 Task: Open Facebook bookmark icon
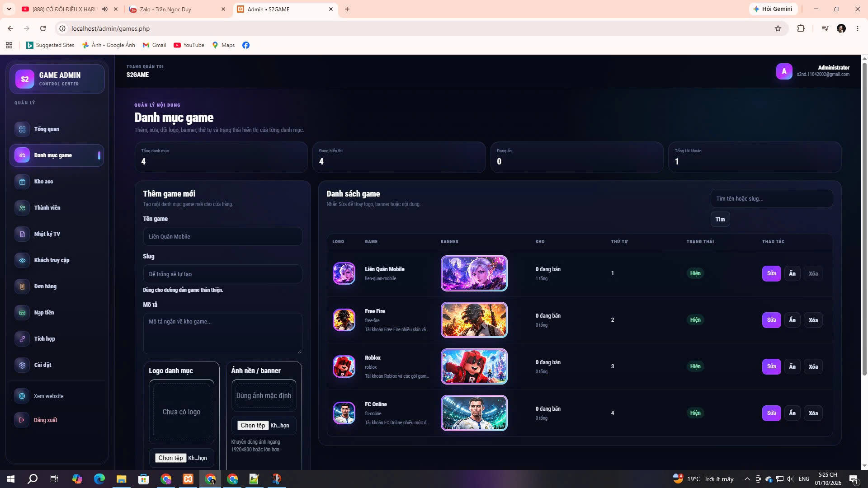click(x=246, y=45)
